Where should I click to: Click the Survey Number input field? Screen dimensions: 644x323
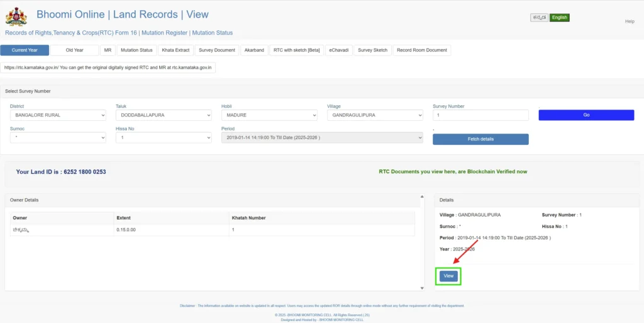(480, 115)
